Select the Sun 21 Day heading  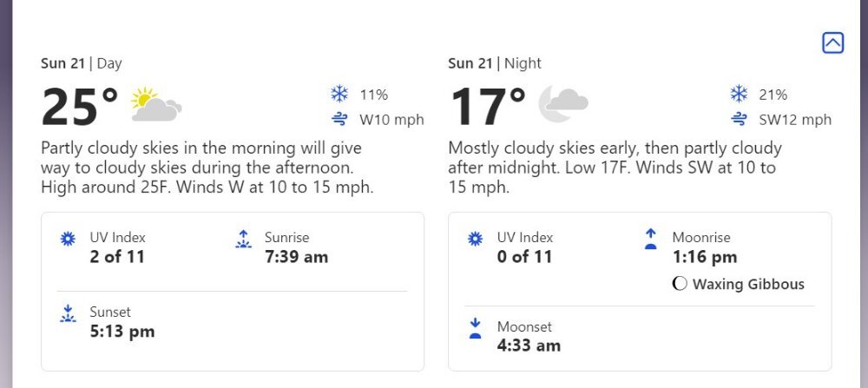coord(82,63)
